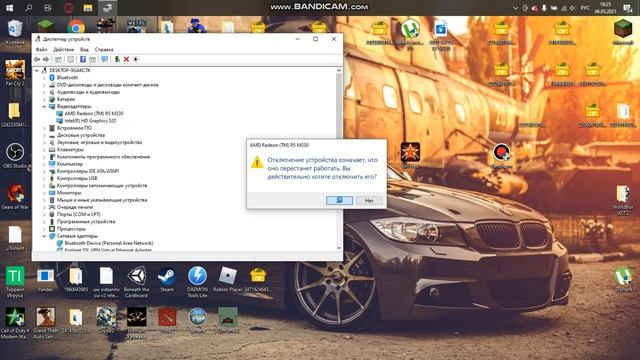
Task: Expand the Мониторы category
Action: tap(44, 193)
